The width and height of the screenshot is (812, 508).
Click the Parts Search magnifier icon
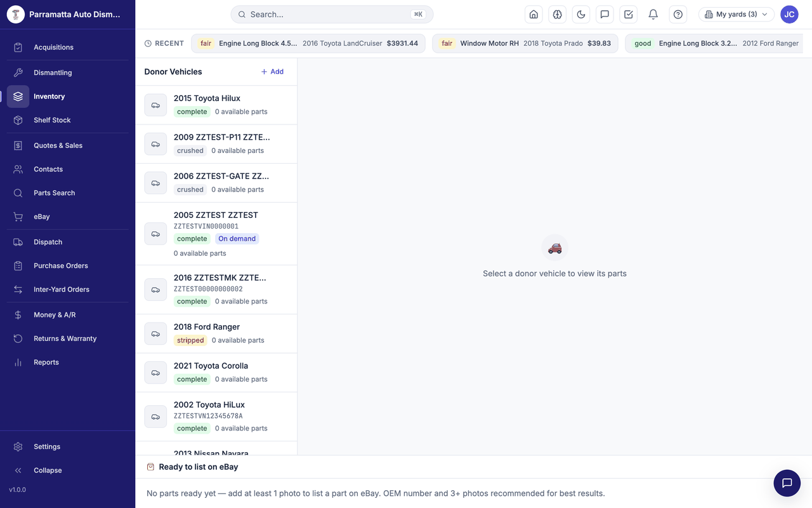click(x=18, y=193)
